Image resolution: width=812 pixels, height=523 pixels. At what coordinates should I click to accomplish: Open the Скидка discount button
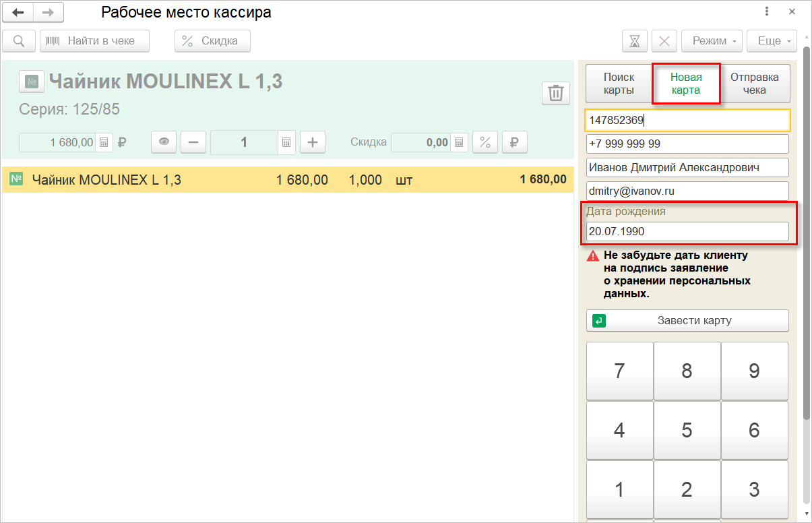pyautogui.click(x=212, y=40)
